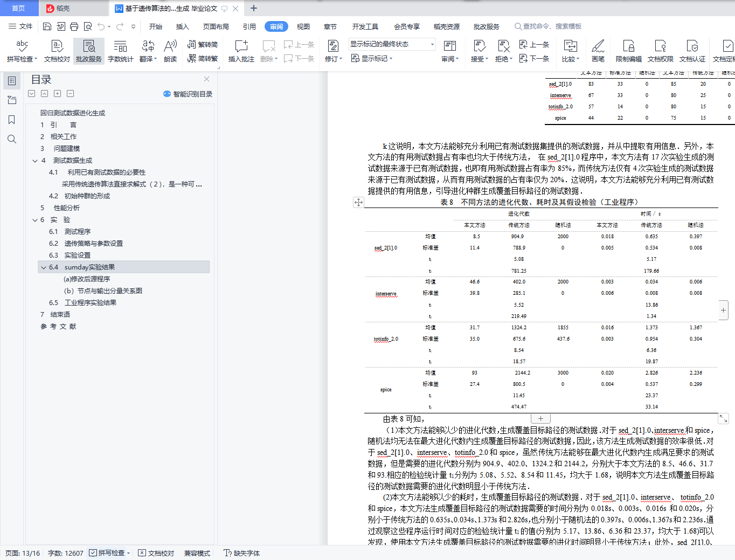Open the 文件 menu

(20, 26)
